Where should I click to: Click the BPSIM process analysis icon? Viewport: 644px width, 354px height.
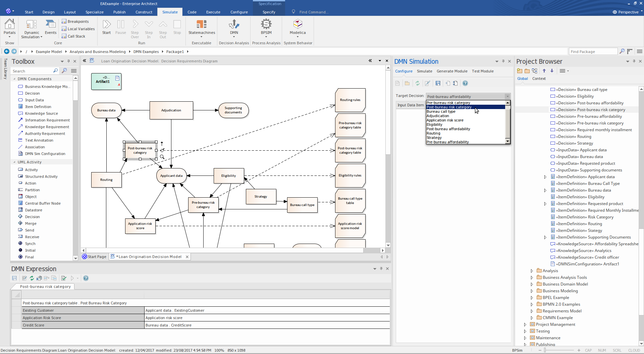coord(266,27)
